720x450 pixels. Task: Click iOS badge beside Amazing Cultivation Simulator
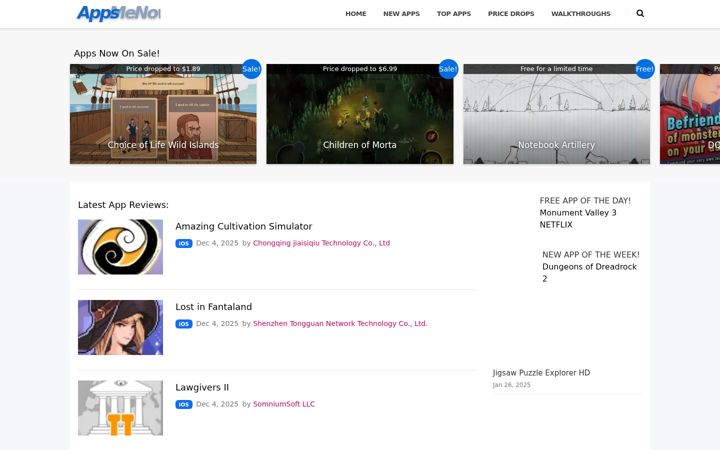(x=184, y=243)
